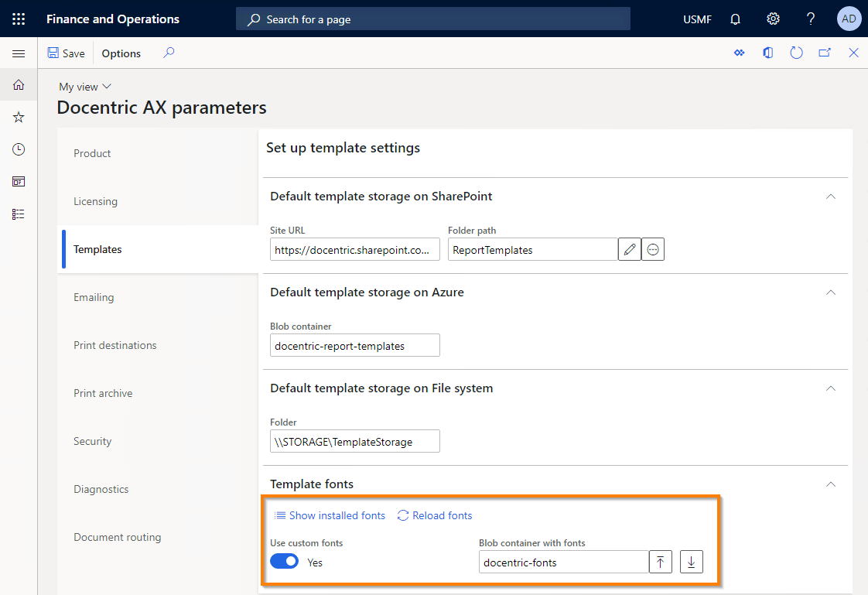The image size is (868, 595).
Task: Click the Blob container with fonts field
Action: click(x=563, y=563)
